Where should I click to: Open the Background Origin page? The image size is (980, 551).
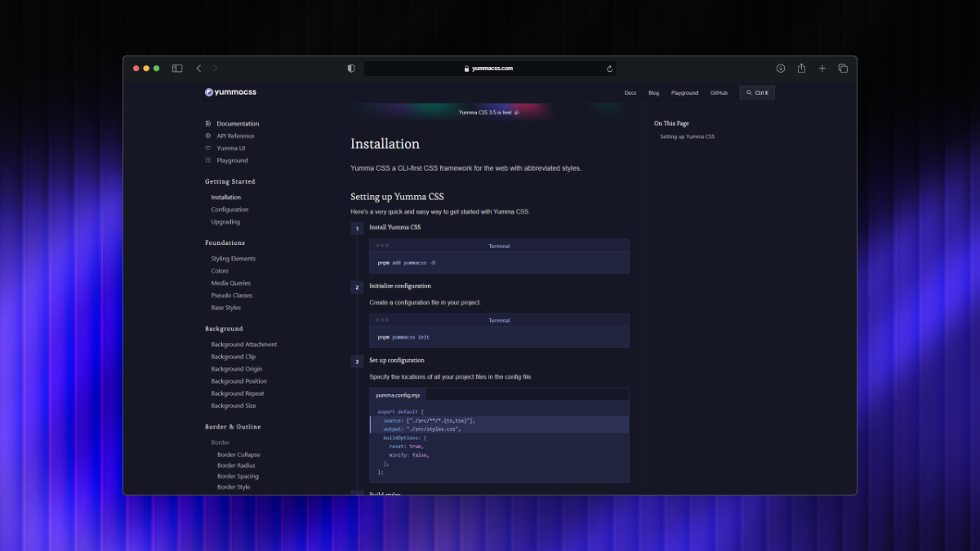pos(237,369)
